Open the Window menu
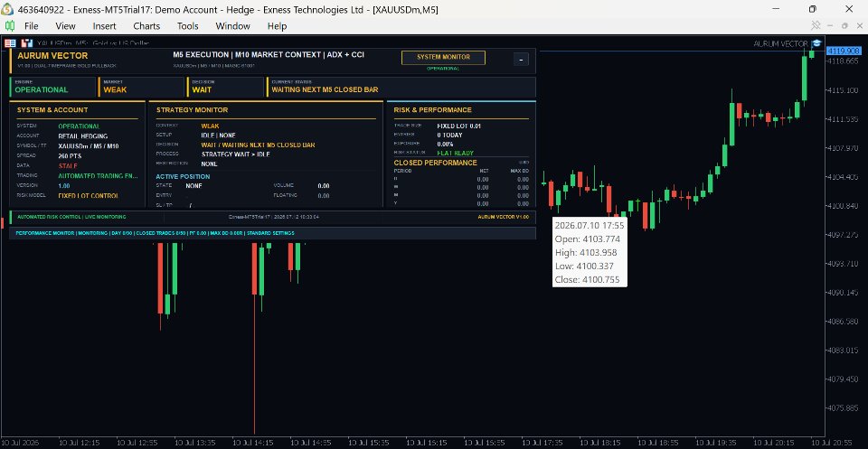868x449 pixels. point(233,26)
